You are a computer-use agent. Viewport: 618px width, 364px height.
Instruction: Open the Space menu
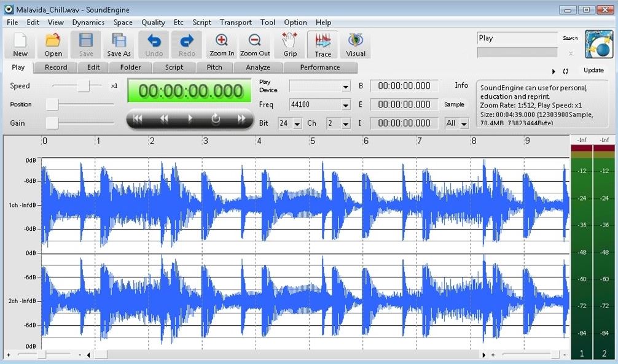tap(123, 23)
